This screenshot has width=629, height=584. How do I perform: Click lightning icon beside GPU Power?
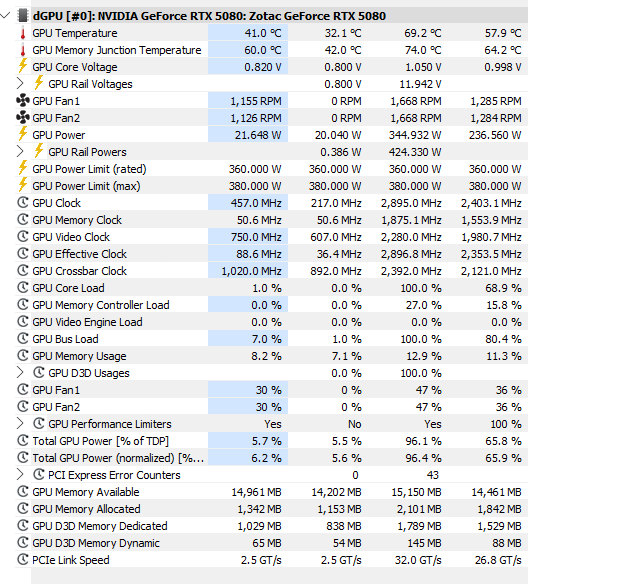pyautogui.click(x=23, y=134)
